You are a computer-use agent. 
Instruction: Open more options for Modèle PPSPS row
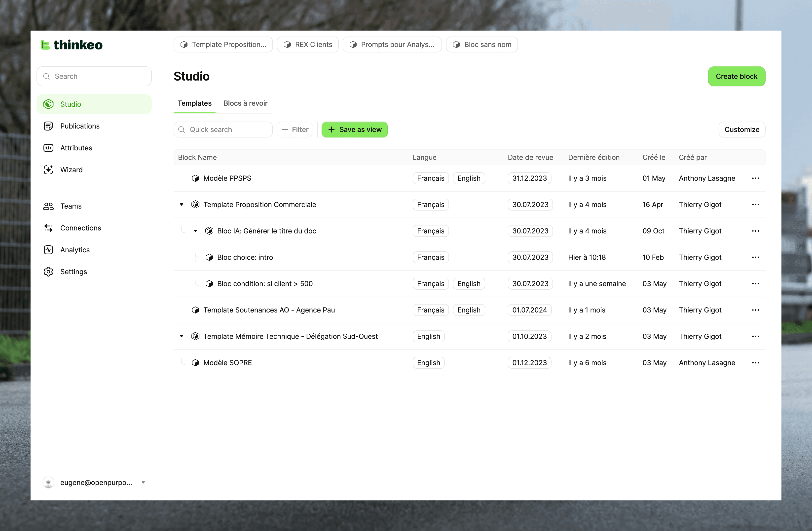(x=755, y=178)
